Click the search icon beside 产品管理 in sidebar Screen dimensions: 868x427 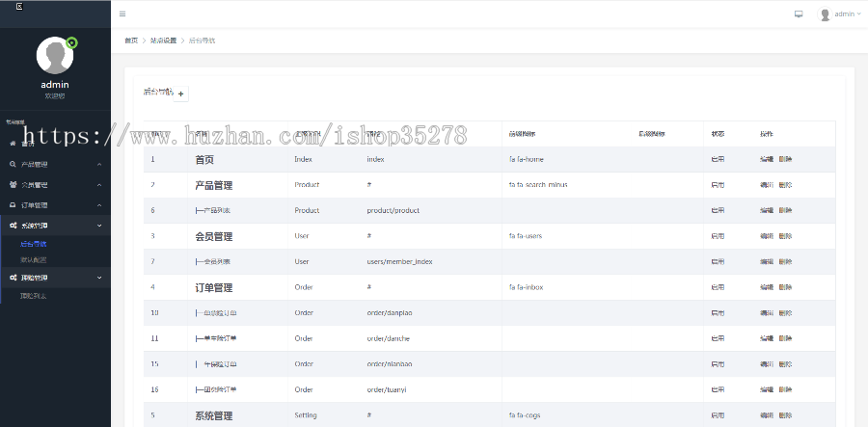13,164
